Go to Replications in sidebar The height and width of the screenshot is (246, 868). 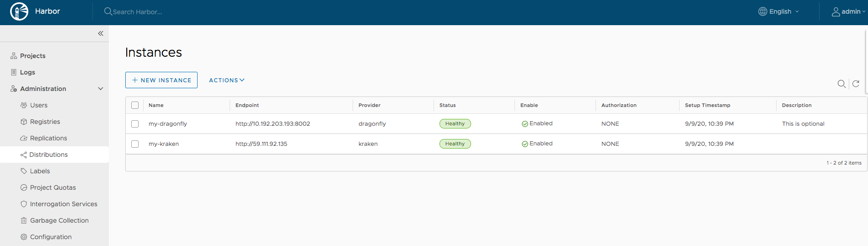click(48, 138)
